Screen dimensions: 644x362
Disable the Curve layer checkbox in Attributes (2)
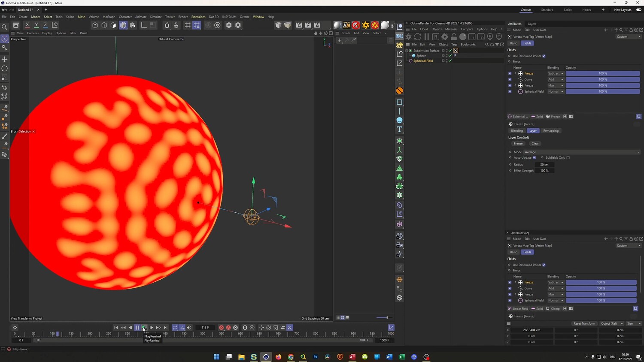pos(510,288)
